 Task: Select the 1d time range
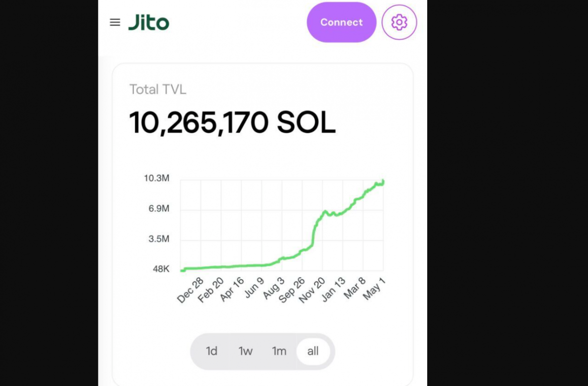coord(212,351)
